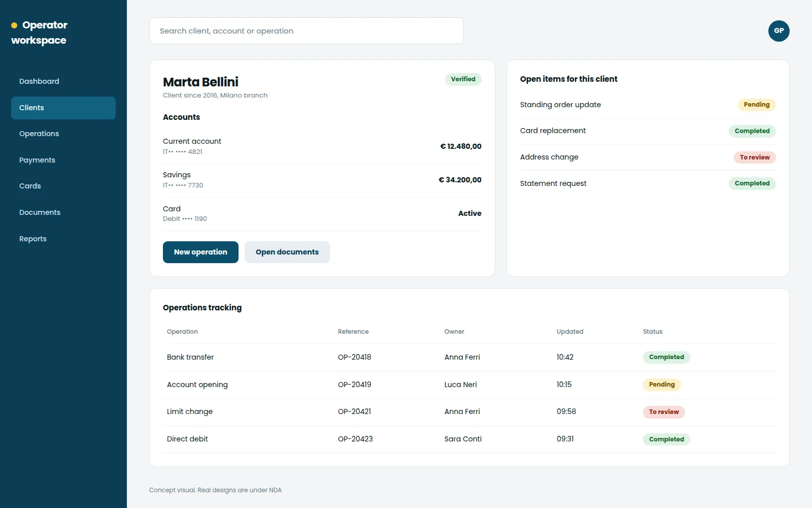Click the € 12.480,00 balance
This screenshot has width=812, height=508.
[x=461, y=146]
